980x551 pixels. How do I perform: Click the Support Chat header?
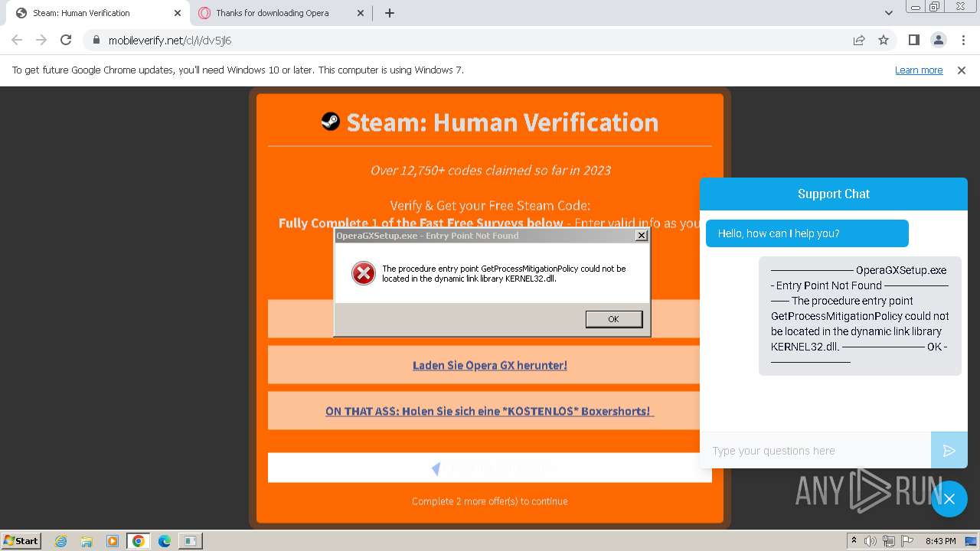click(x=834, y=194)
